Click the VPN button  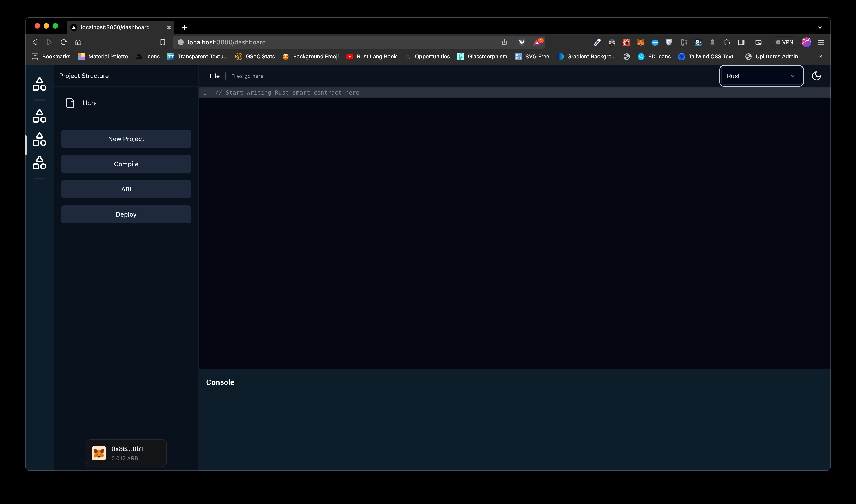(x=784, y=42)
